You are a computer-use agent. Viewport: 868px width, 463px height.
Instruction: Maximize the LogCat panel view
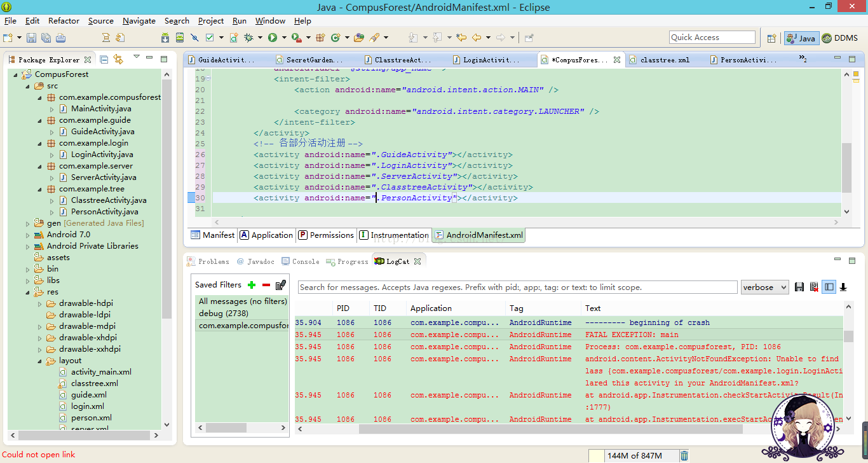click(852, 260)
